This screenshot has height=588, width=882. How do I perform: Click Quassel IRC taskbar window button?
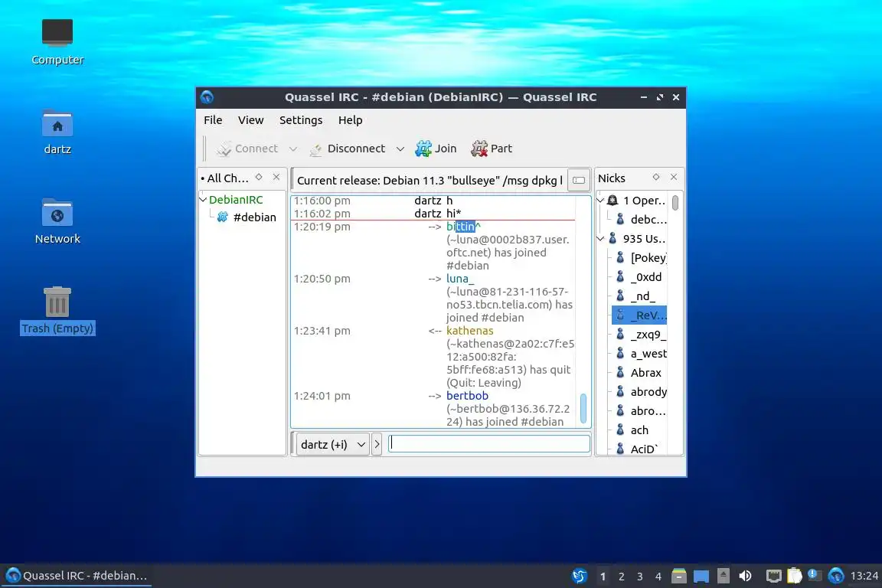point(77,576)
